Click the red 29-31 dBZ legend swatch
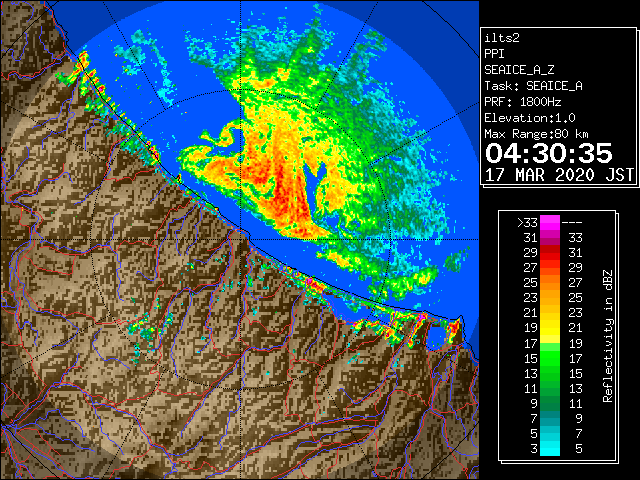The image size is (640, 480). point(550,253)
